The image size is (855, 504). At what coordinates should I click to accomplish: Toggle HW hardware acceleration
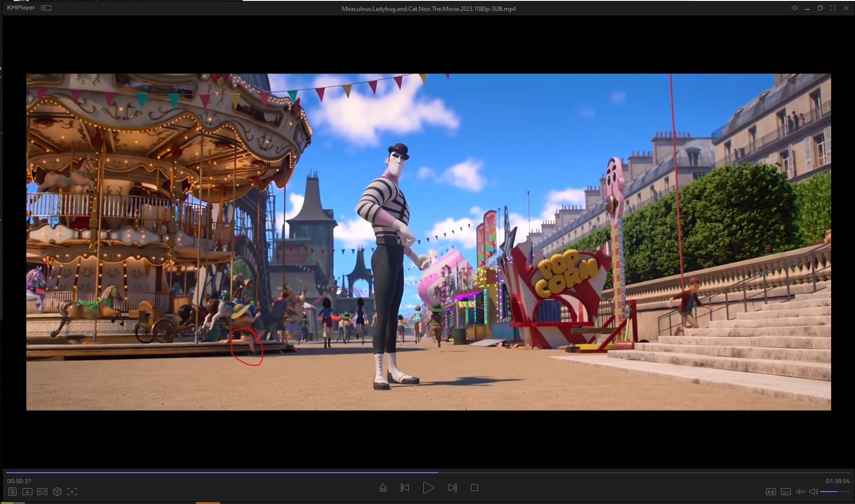770,492
